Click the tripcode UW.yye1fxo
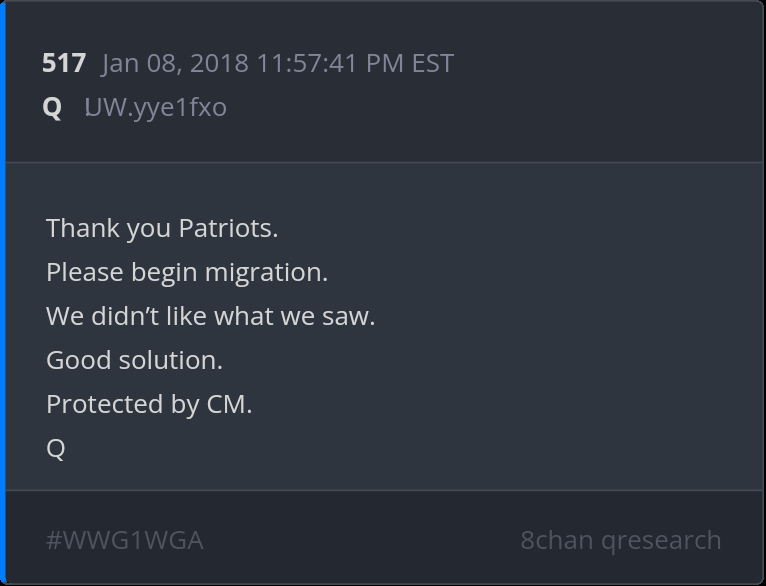Image resolution: width=766 pixels, height=586 pixels. pyautogui.click(x=155, y=107)
